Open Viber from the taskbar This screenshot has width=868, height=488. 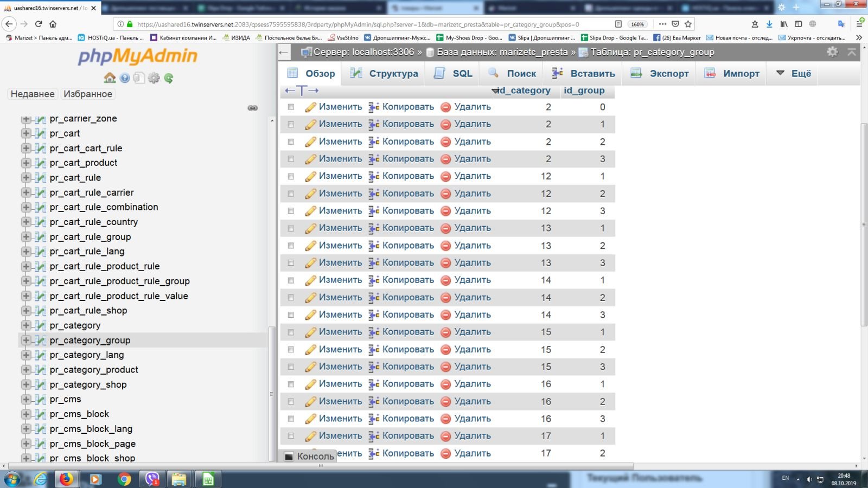pyautogui.click(x=152, y=479)
